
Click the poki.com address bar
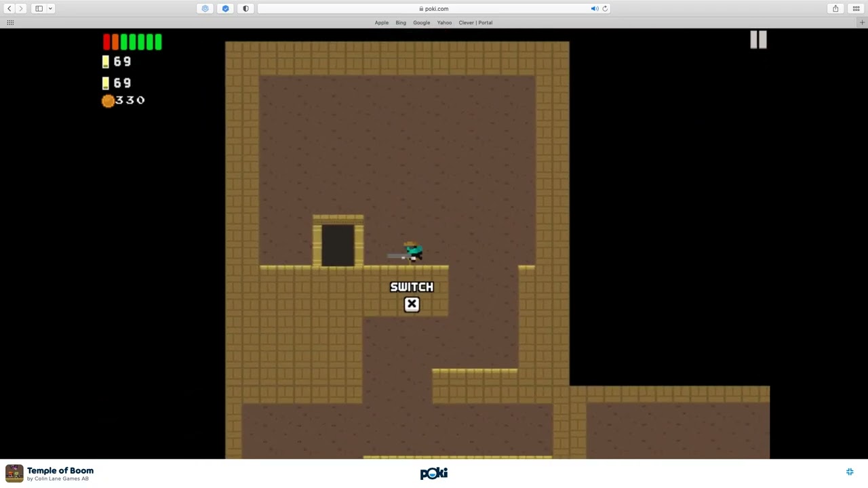point(434,9)
